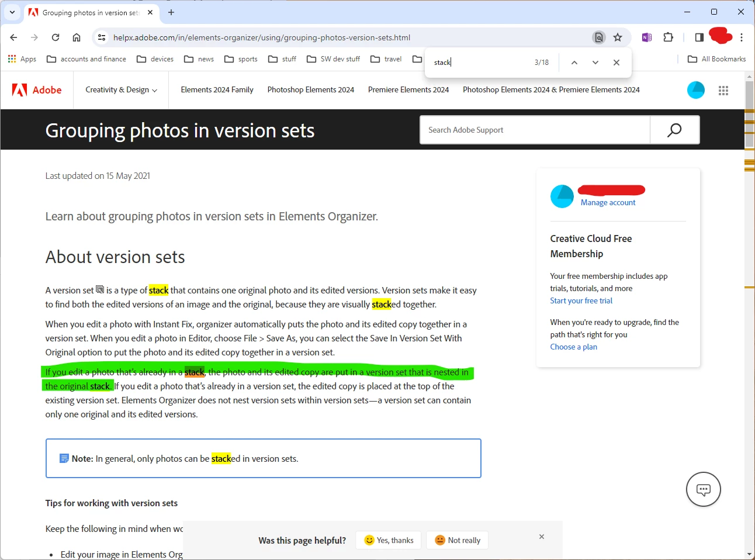Viewport: 755px width, 560px height.
Task: Jump to the next find result
Action: (x=595, y=63)
